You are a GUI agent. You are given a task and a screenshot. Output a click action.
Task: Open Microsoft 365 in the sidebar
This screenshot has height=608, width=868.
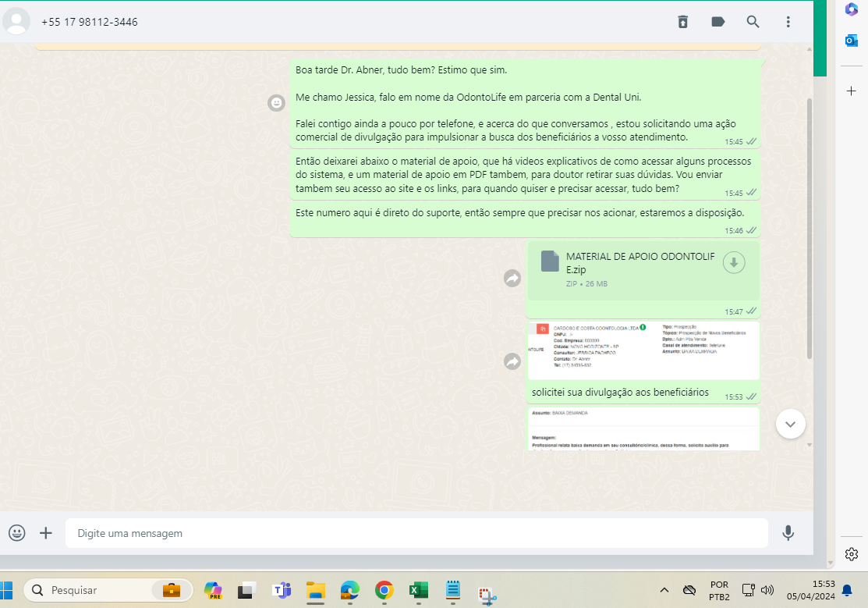click(x=852, y=9)
